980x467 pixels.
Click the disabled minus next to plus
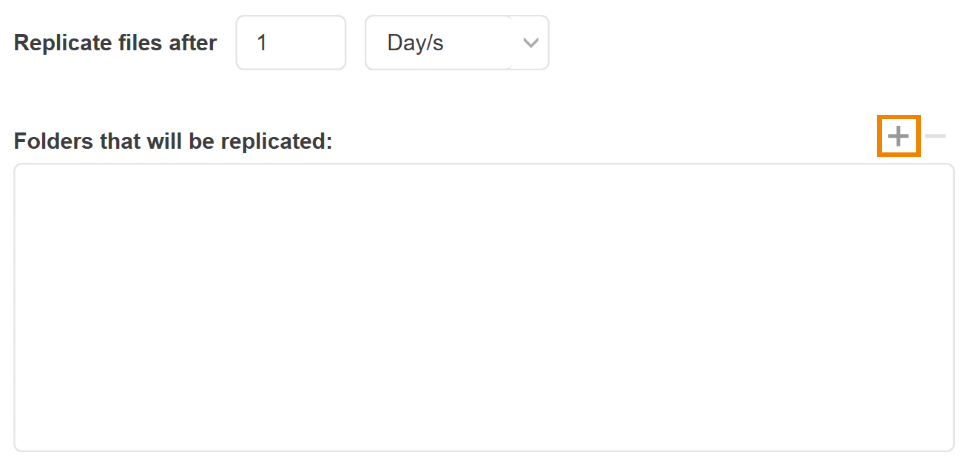tap(935, 136)
